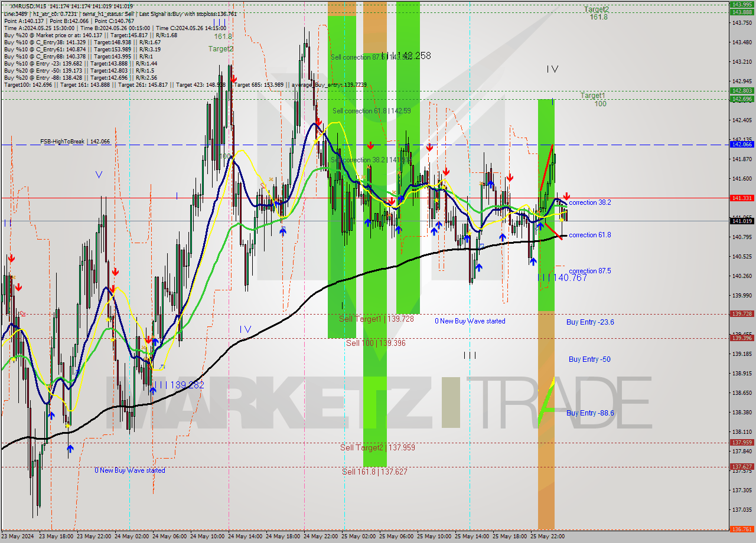The height and width of the screenshot is (543, 756).
Task: Select the FSB-HighToBreak 142.066 label
Action: click(75, 142)
